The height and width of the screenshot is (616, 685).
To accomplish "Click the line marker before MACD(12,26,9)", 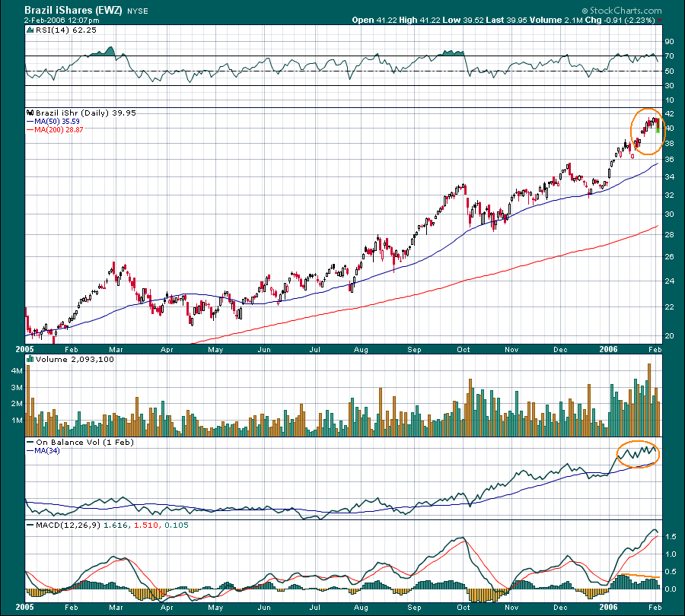I will click(x=30, y=526).
